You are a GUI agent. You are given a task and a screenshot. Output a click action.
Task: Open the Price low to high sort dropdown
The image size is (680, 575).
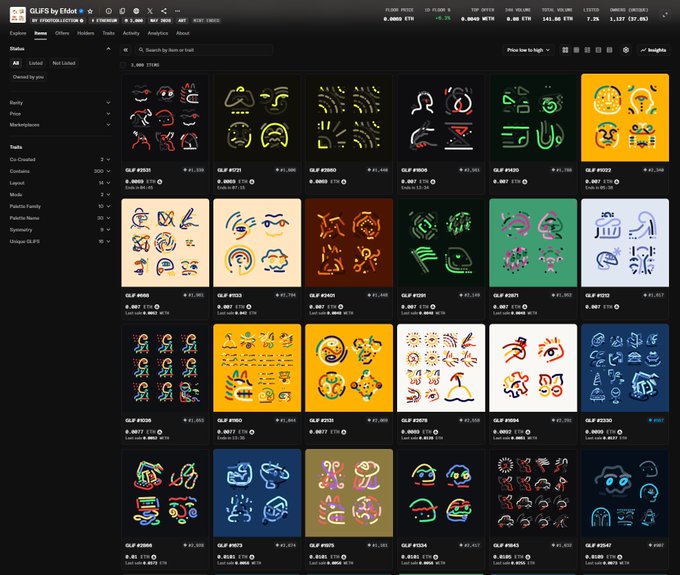coord(528,50)
